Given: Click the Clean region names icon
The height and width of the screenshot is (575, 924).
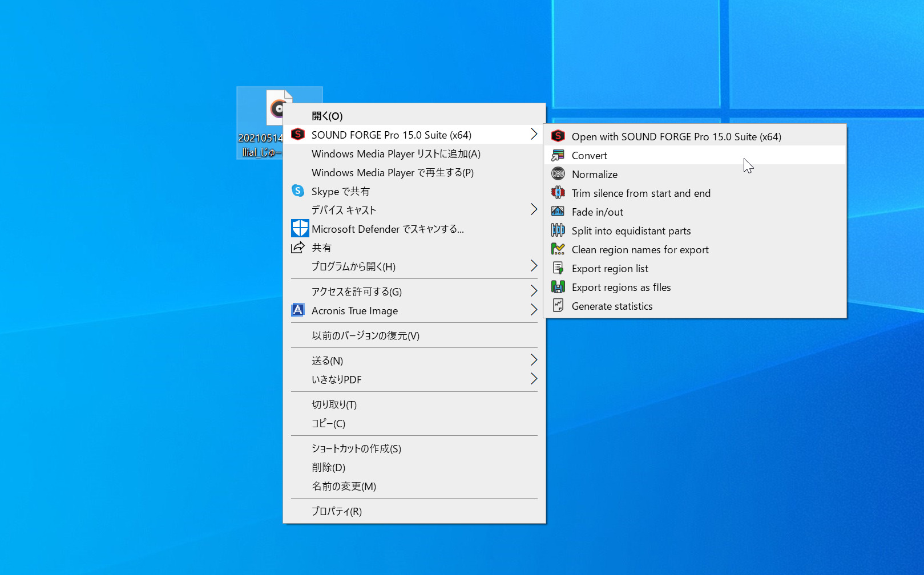Looking at the screenshot, I should click(x=558, y=249).
